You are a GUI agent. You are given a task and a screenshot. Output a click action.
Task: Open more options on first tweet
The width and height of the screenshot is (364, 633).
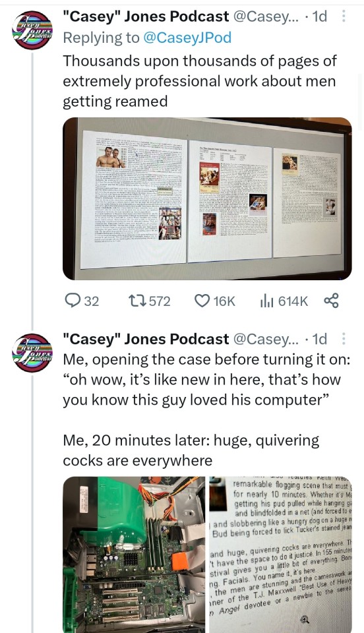pyautogui.click(x=344, y=16)
